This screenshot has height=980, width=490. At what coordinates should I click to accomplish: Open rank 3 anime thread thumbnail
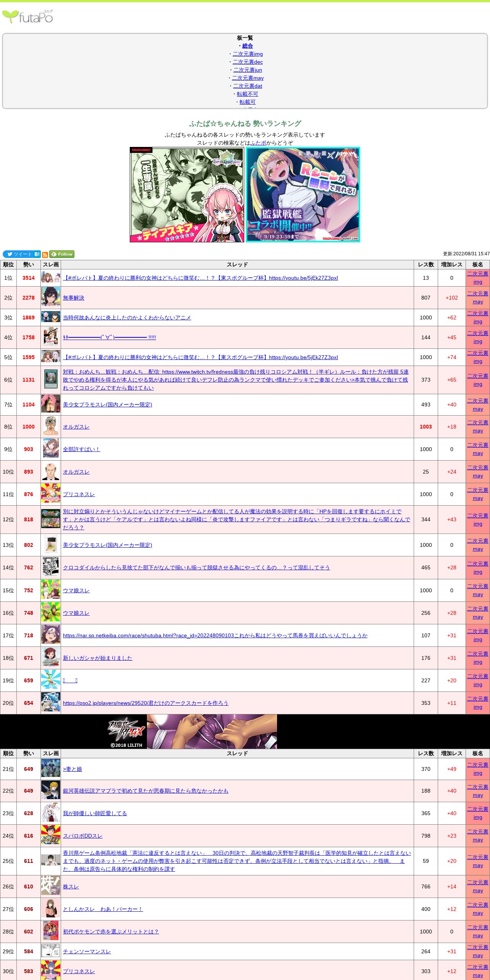pyautogui.click(x=51, y=318)
